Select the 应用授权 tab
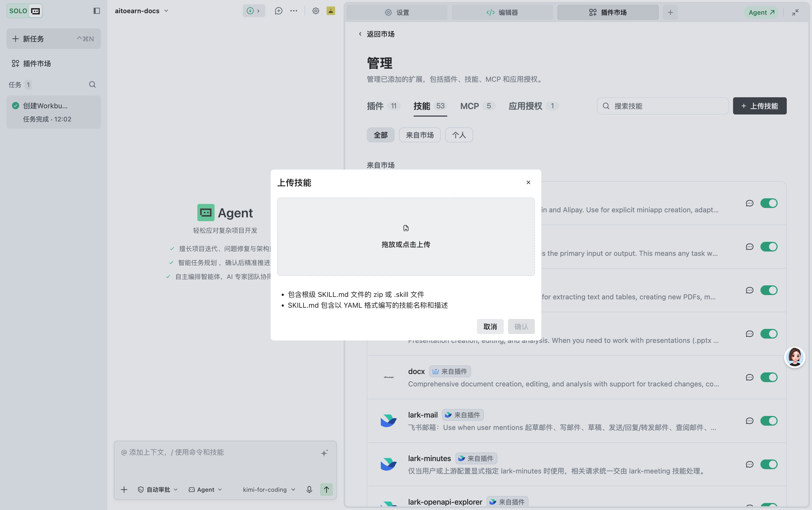 [534, 106]
